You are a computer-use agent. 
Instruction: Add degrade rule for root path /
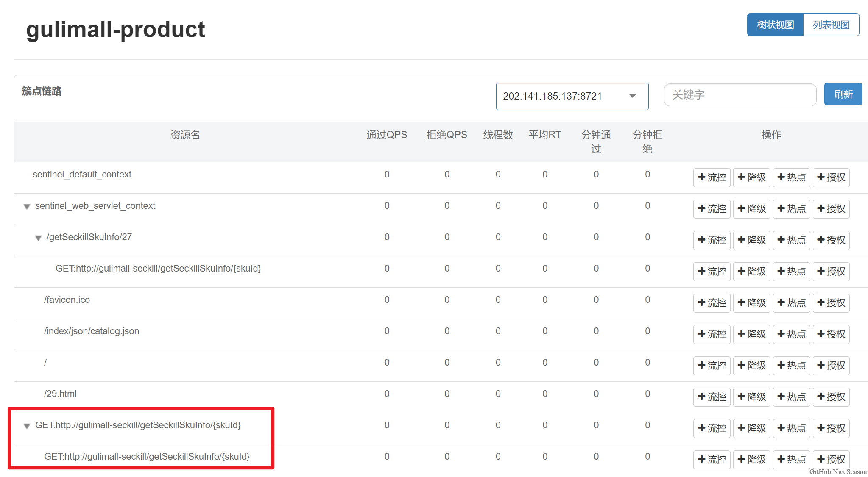click(751, 366)
